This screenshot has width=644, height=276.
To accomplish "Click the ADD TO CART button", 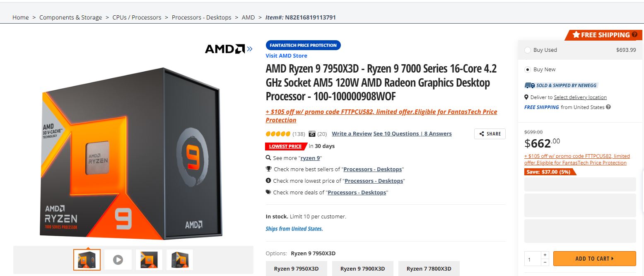I will pyautogui.click(x=594, y=258).
